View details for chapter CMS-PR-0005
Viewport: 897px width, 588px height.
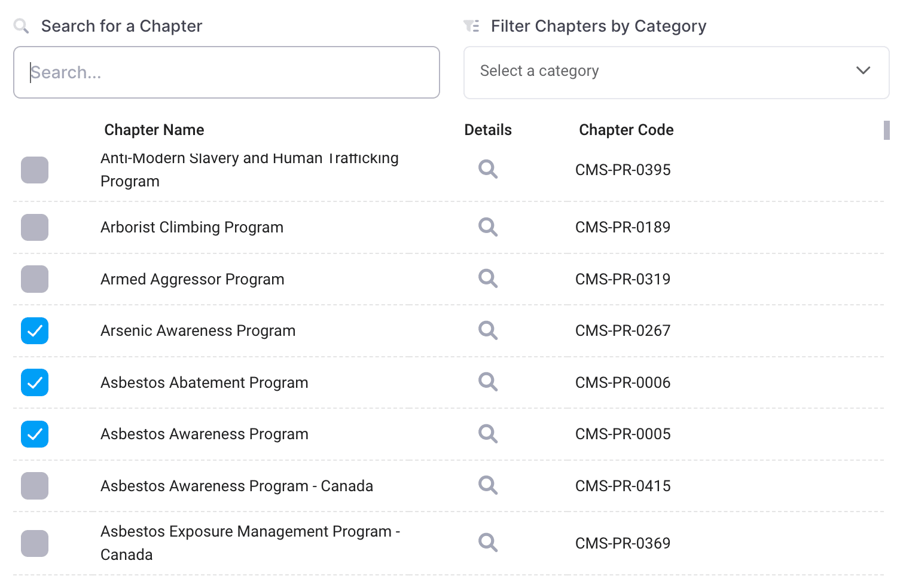[x=488, y=434]
